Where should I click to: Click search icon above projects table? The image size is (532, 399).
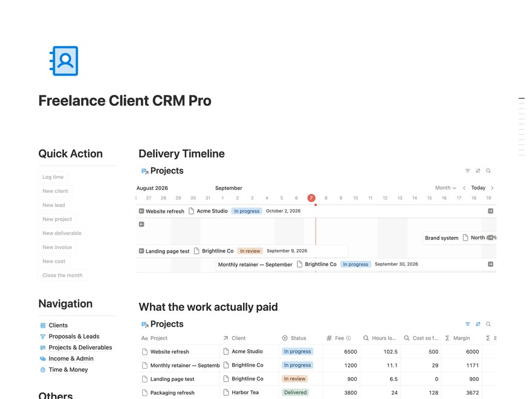[488, 324]
